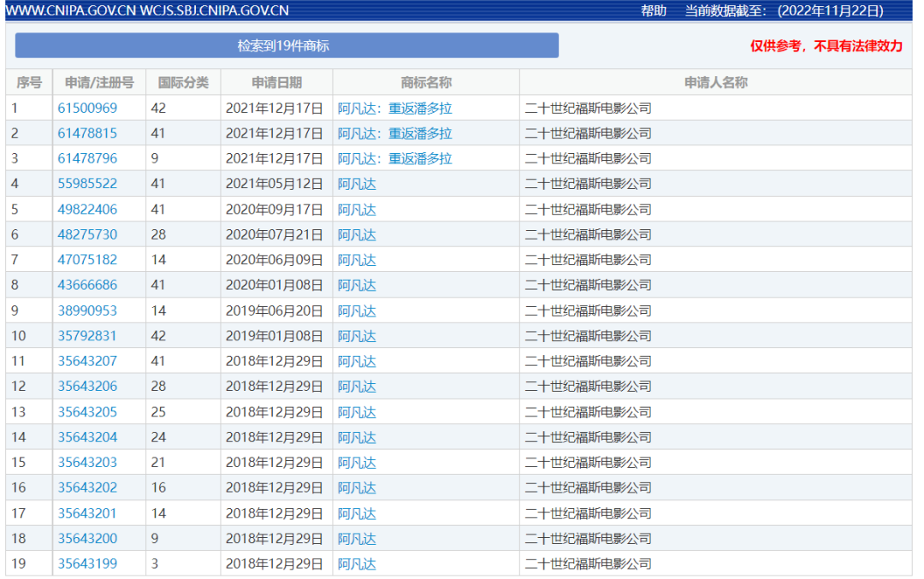Open 阿凡达 trademark dated 2020年07月21日
The width and height of the screenshot is (924, 579).
coord(357,235)
